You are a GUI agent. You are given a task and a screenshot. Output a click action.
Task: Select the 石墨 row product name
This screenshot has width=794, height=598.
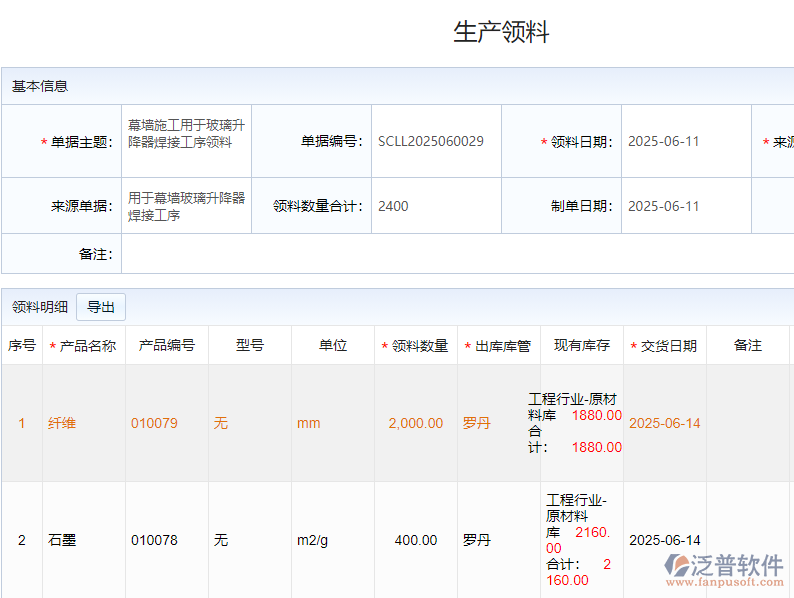coord(62,540)
